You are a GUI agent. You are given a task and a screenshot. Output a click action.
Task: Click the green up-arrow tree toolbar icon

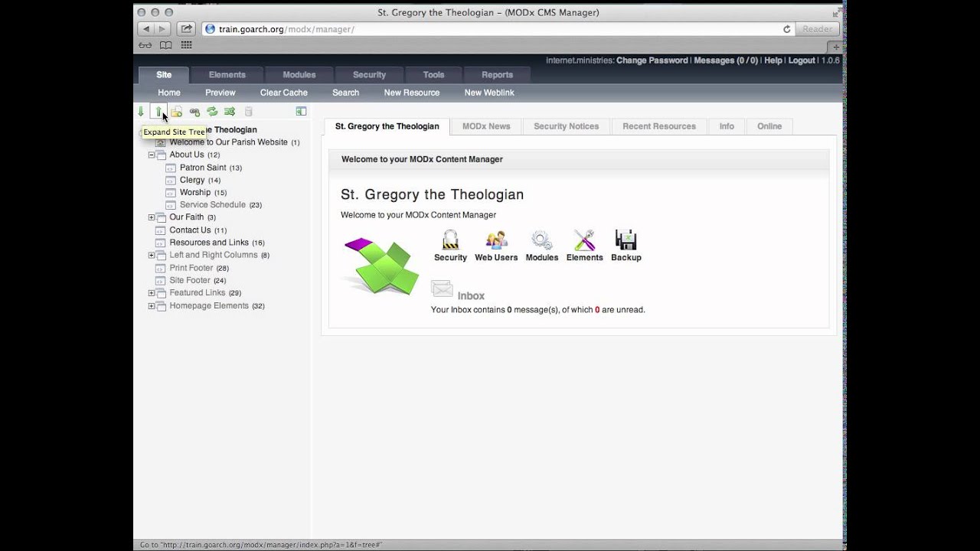pos(158,112)
